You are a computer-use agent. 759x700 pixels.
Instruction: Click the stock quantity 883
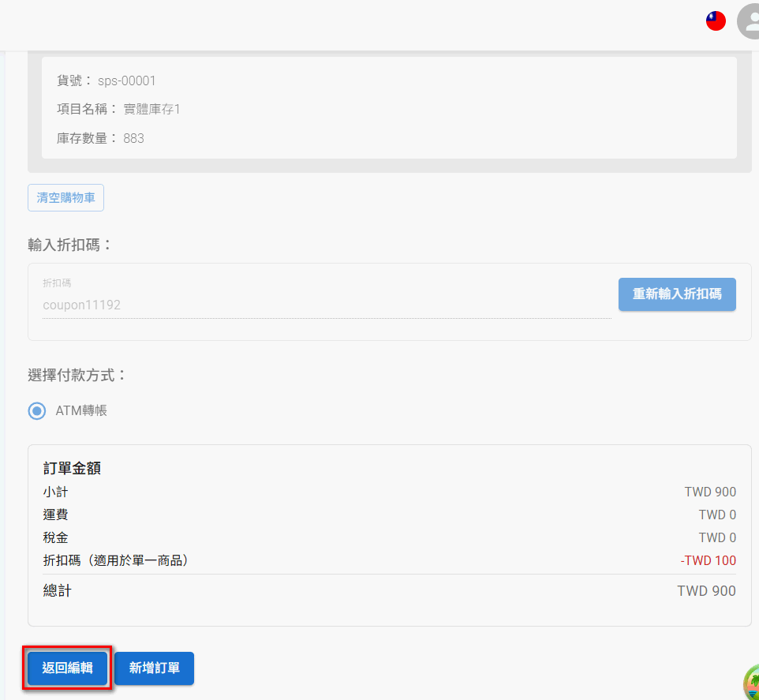click(x=133, y=138)
